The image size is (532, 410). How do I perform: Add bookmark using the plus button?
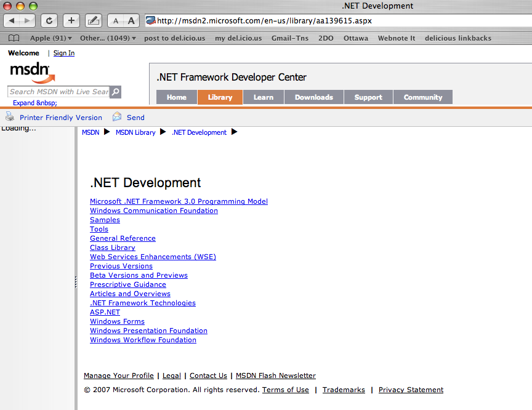(x=71, y=21)
